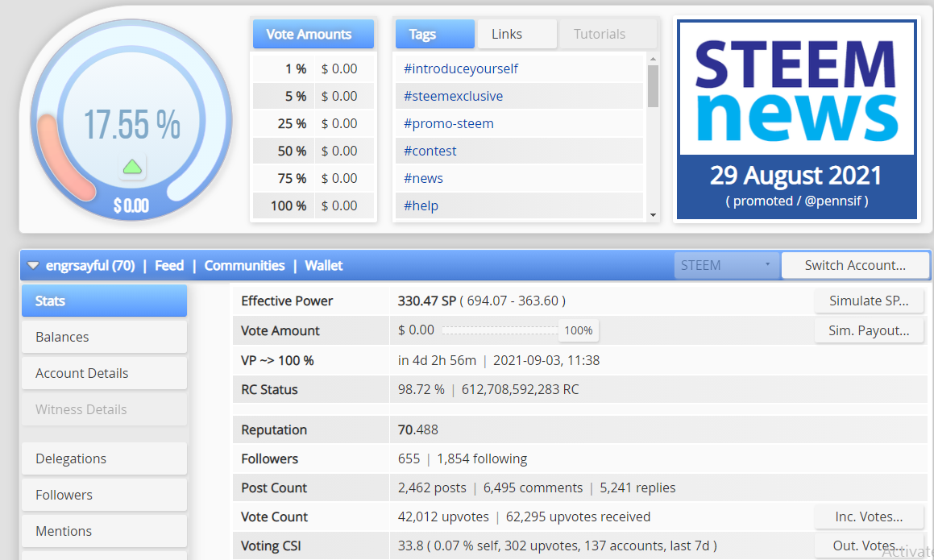Viewport: 934px width, 560px height.
Task: Click the tags list scroll-down arrow
Action: [654, 215]
